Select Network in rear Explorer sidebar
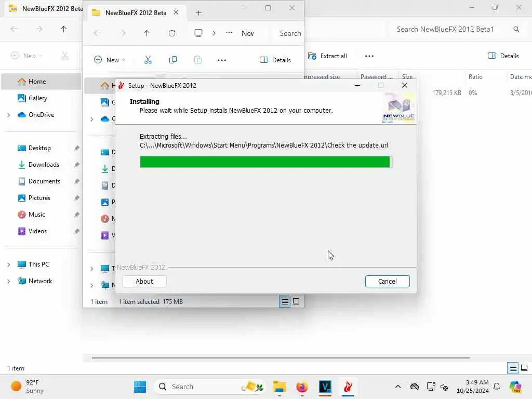Screen dimensions: 532x399 click(41, 281)
